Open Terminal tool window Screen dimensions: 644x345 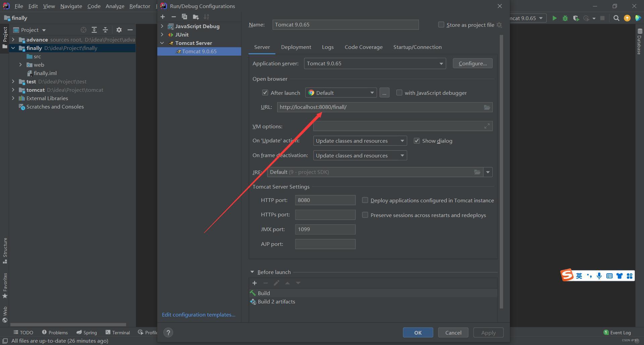pos(118,332)
